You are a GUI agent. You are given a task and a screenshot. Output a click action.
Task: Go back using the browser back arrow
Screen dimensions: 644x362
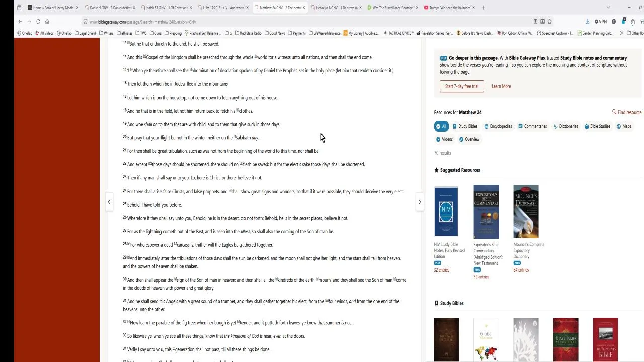coord(20,22)
